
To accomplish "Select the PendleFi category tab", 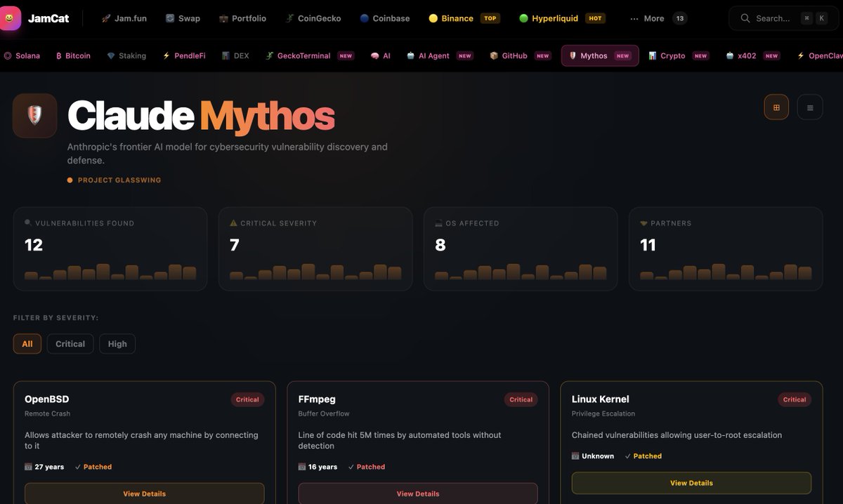I will pyautogui.click(x=184, y=55).
